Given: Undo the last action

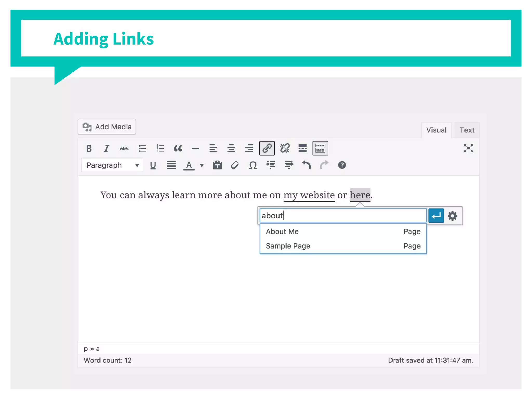Looking at the screenshot, I should pyautogui.click(x=307, y=165).
